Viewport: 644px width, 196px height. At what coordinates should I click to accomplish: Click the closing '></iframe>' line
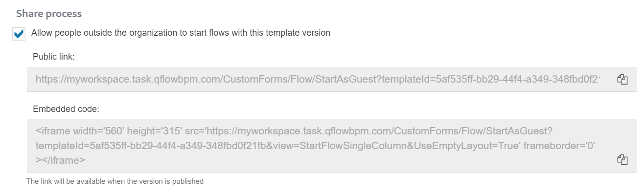coord(61,159)
